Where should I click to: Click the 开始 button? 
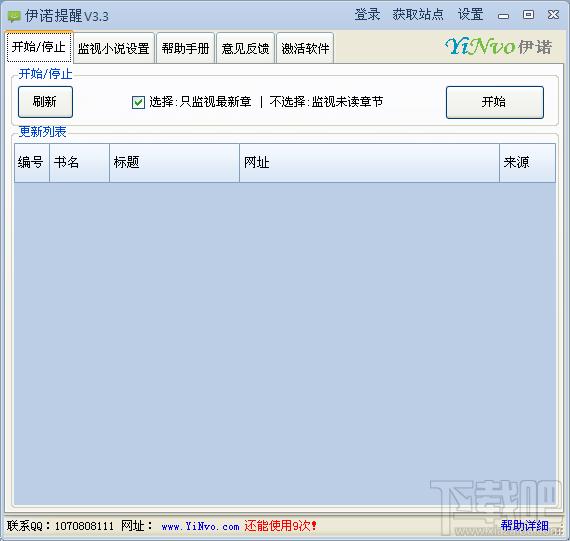(x=495, y=102)
